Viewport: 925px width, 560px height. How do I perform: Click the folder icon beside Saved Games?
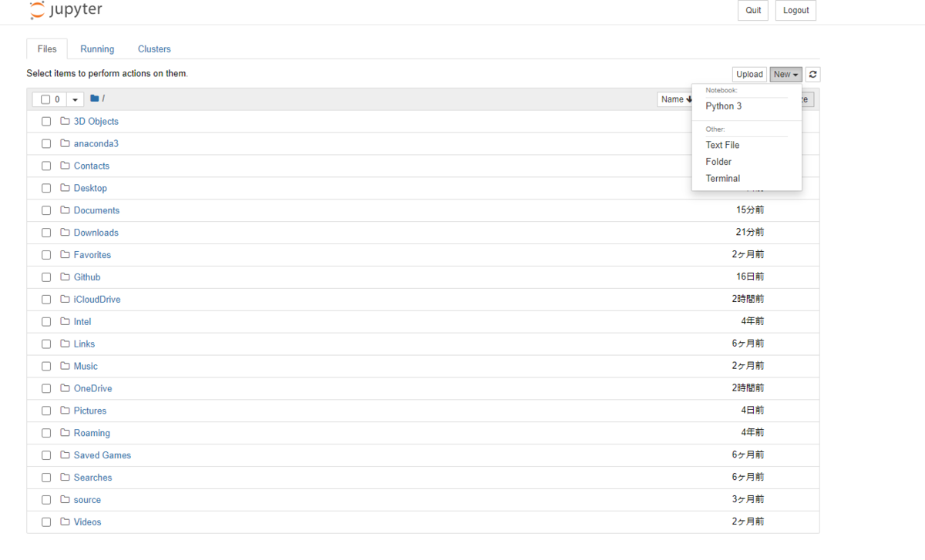point(66,455)
